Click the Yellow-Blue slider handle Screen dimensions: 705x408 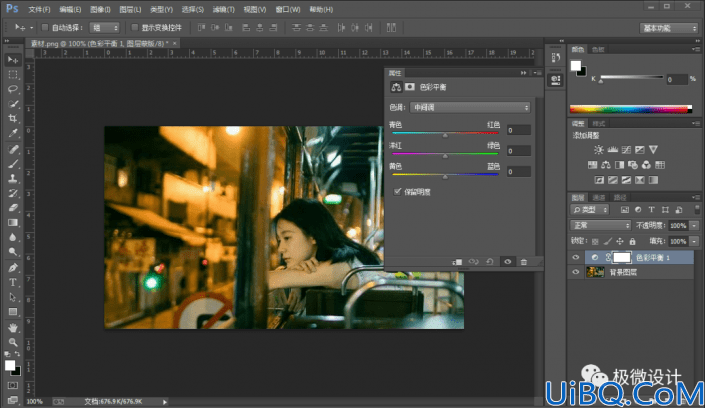coord(445,177)
